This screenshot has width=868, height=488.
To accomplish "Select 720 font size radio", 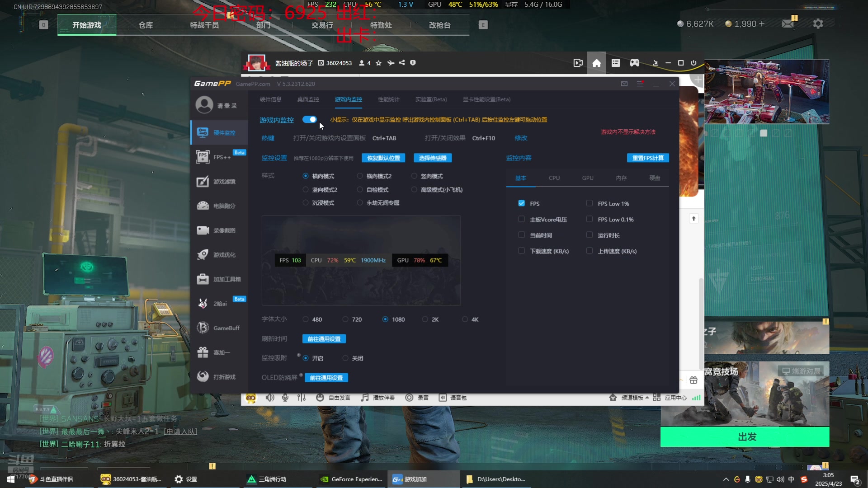I will click(x=345, y=319).
